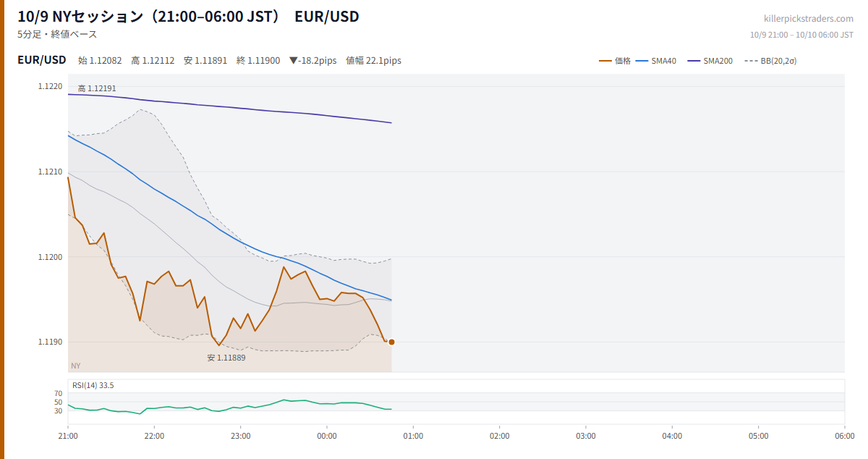868x459 pixels.
Task: Click the 1.1190 y-axis label
Action: [x=51, y=342]
